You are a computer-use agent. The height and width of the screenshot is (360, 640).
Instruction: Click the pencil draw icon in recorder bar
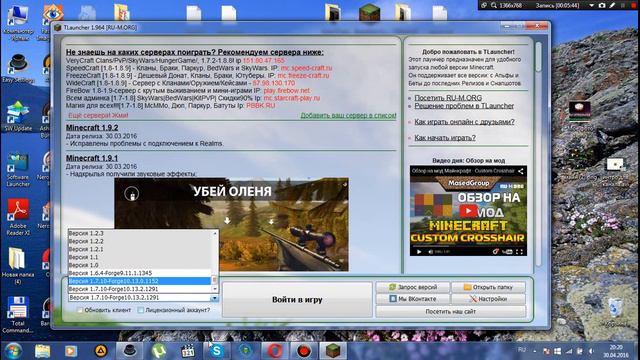[x=612, y=5]
